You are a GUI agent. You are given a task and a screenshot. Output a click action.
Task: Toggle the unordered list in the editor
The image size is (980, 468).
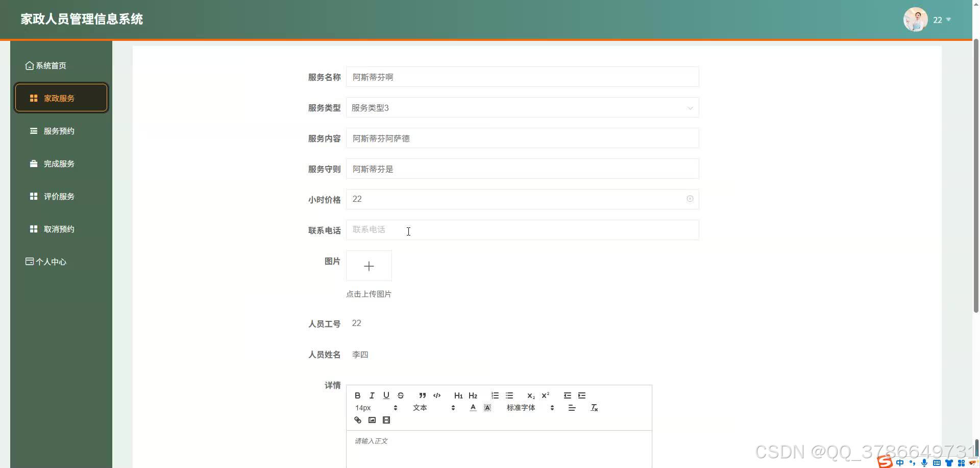(x=509, y=395)
